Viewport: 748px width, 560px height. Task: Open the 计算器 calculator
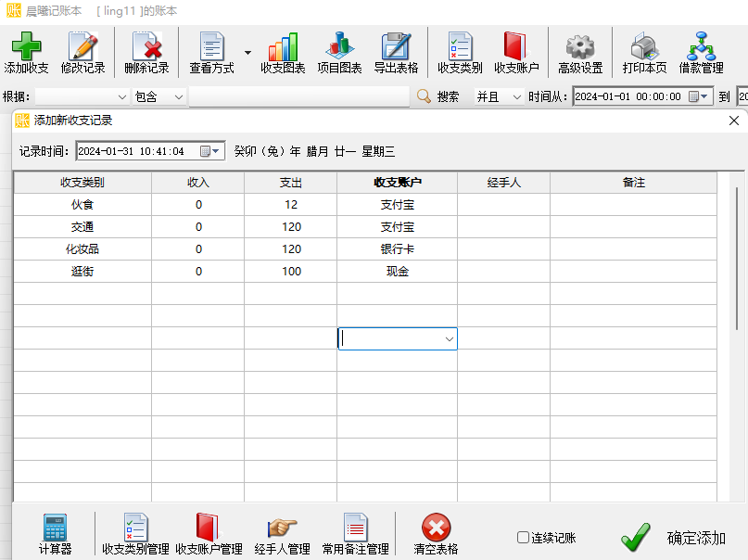54,531
